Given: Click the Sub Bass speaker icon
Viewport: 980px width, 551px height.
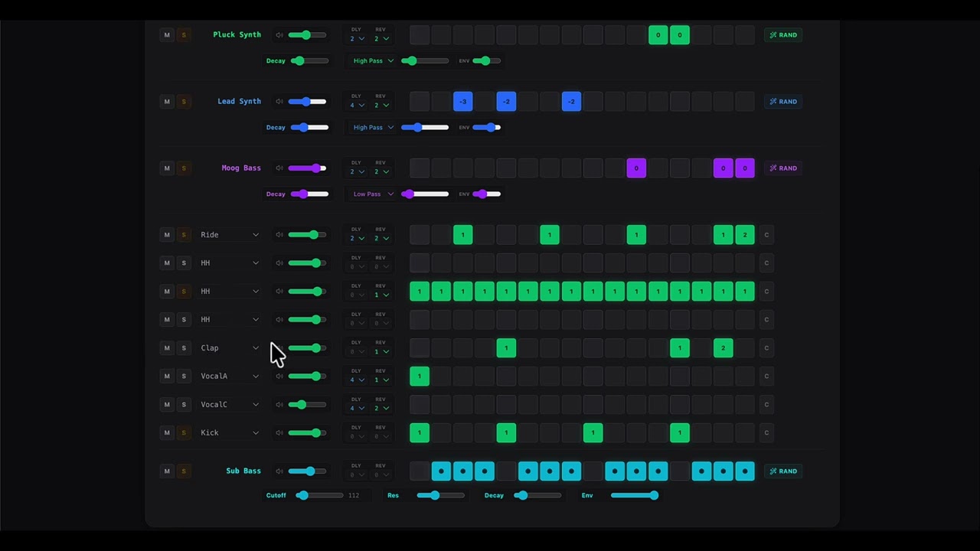Looking at the screenshot, I should 279,471.
